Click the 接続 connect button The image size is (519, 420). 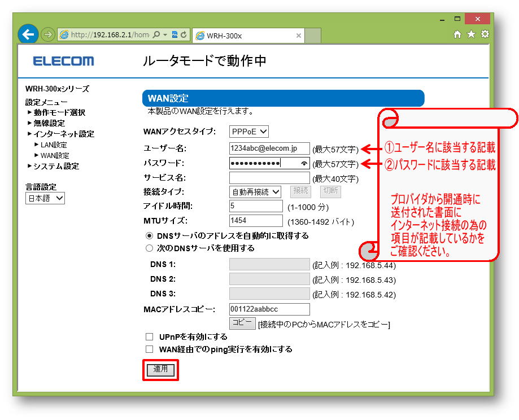(x=300, y=191)
